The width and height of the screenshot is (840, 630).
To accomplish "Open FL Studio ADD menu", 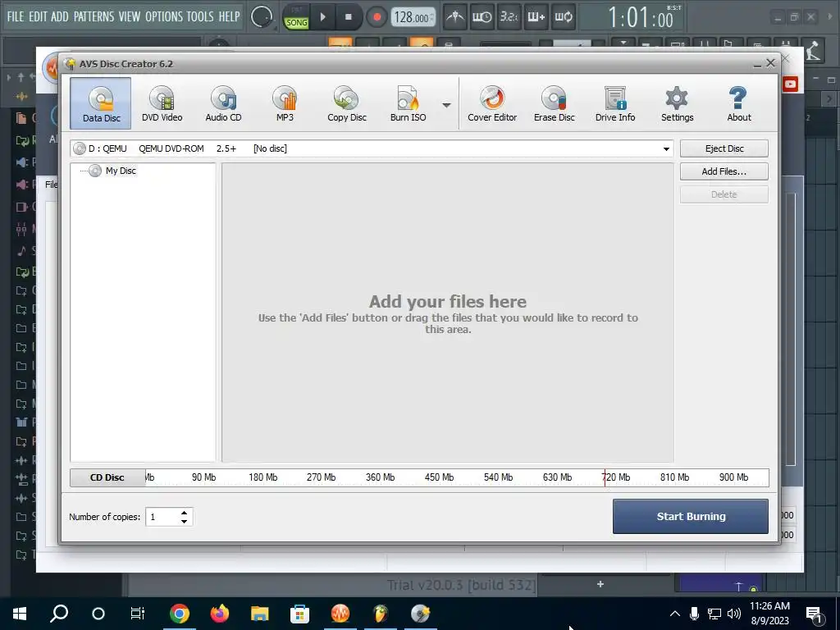I will tap(59, 16).
